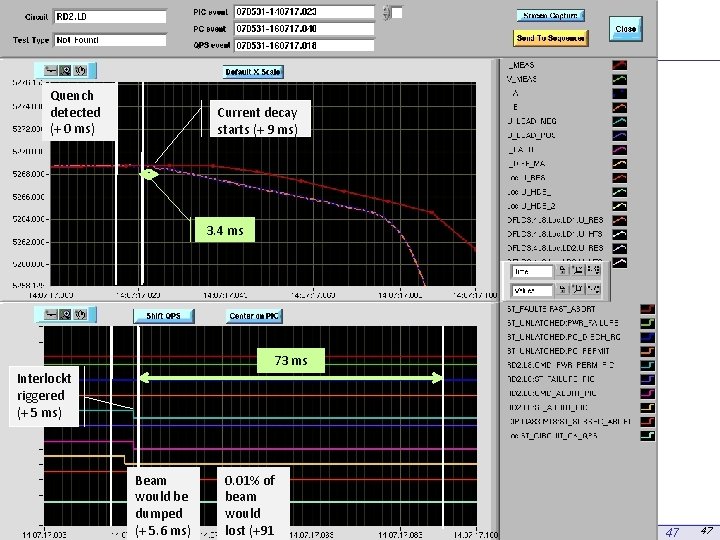Select the ST_FAULTS FAST_ABORT legend label
Screen dimensions: 720x540
551,309
